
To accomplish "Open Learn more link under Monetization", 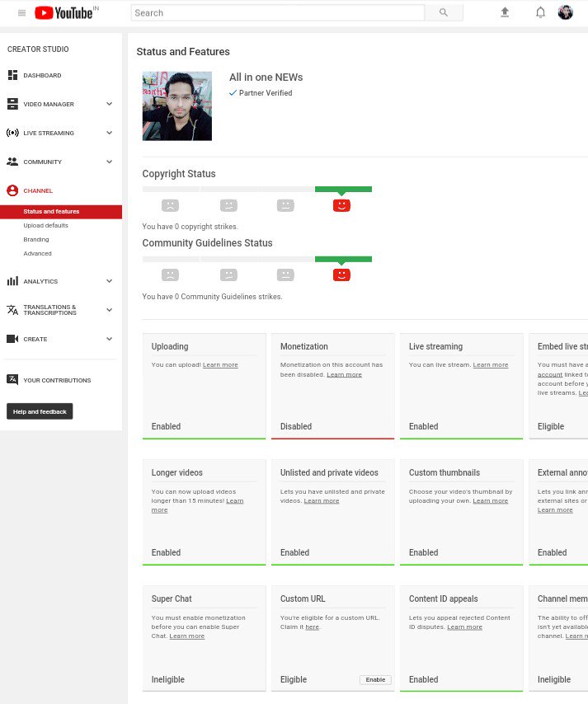I will pos(344,374).
